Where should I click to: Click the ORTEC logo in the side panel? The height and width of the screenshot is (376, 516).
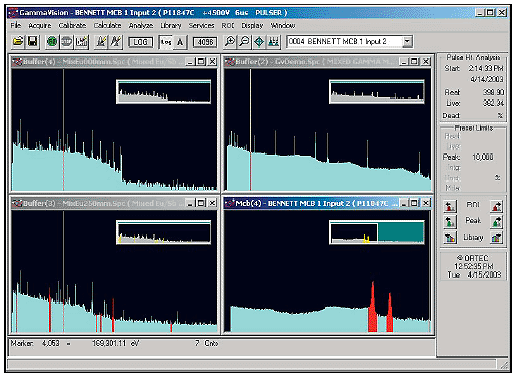pos(473,258)
